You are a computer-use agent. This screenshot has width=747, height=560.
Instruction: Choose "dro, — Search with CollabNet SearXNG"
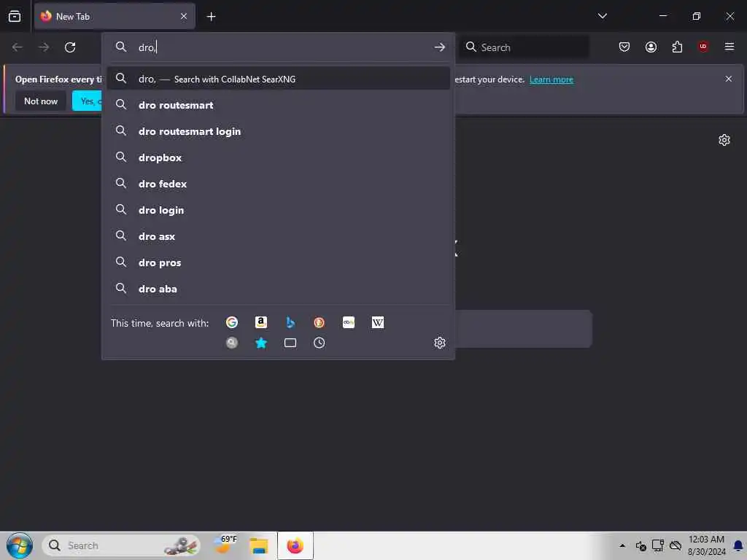click(278, 79)
